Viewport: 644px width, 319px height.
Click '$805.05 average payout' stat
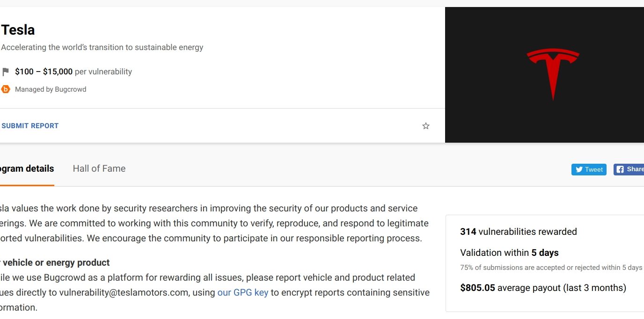click(543, 288)
